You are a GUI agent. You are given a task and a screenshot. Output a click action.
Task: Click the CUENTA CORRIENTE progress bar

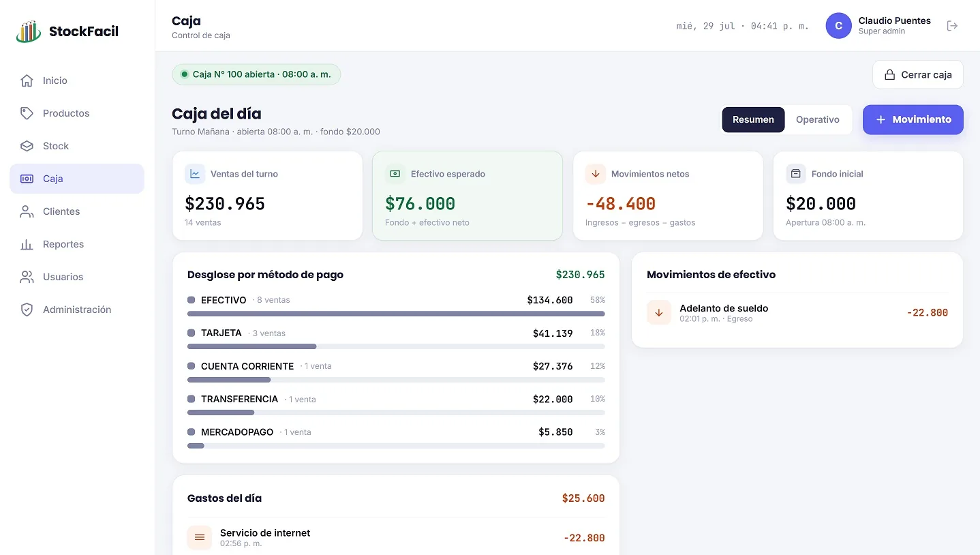(x=396, y=379)
